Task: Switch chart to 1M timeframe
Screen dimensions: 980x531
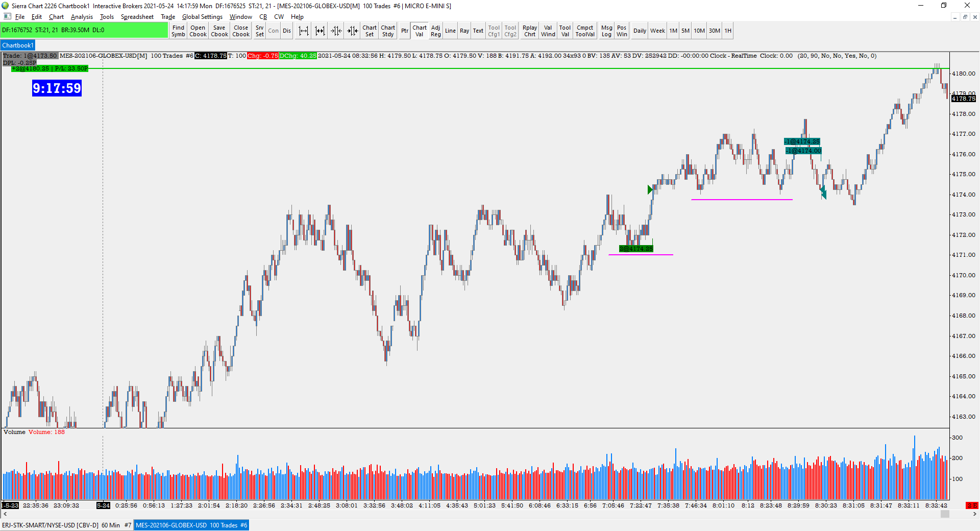Action: click(673, 31)
